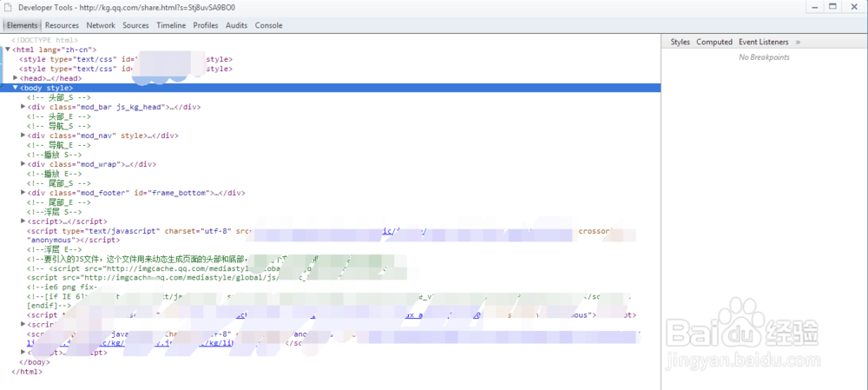Expand the mod_wrap div node
This screenshot has width=868, height=390.
[x=23, y=164]
